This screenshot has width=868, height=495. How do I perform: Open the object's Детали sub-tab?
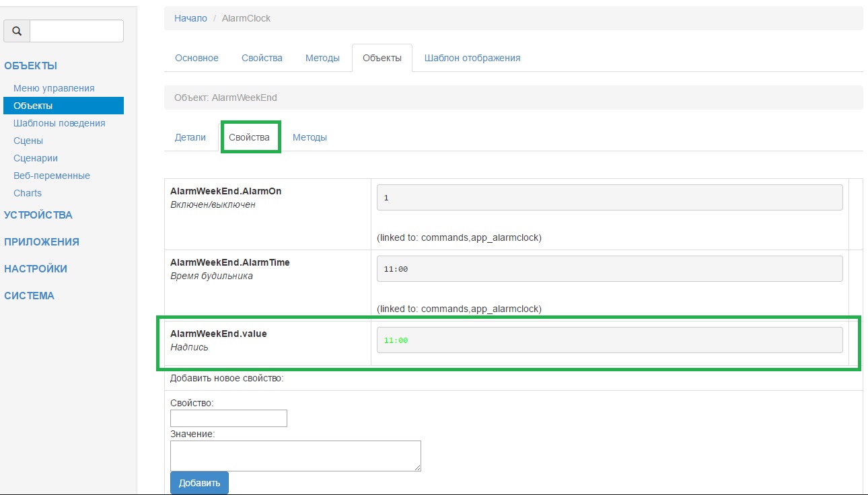click(190, 137)
